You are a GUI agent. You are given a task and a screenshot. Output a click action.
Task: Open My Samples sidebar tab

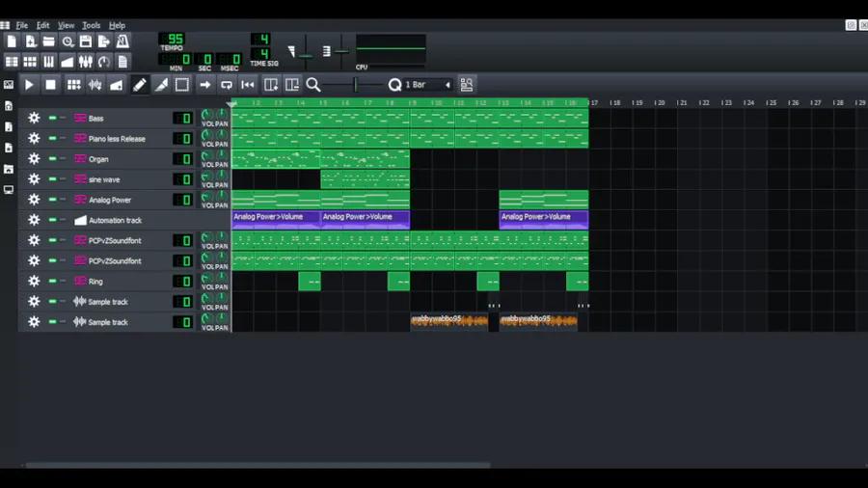[x=9, y=126]
